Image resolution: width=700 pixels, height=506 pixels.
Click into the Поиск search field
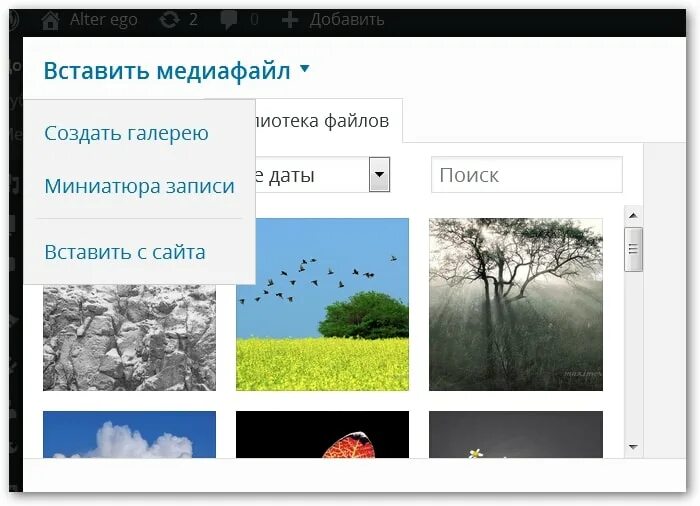(x=527, y=175)
